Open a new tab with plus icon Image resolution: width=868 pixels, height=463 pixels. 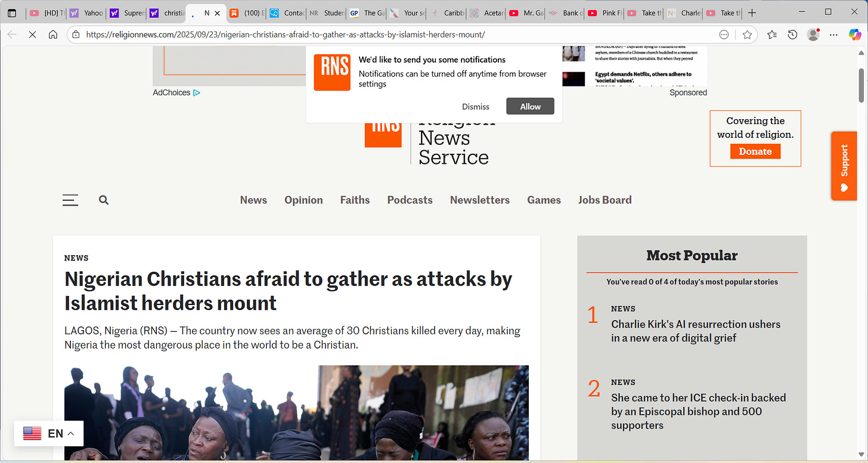(752, 13)
